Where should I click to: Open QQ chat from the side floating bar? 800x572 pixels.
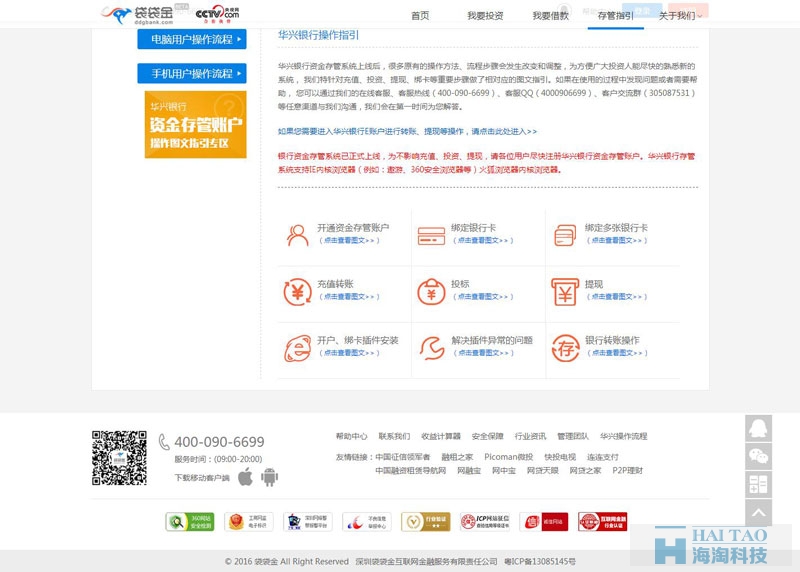758,428
